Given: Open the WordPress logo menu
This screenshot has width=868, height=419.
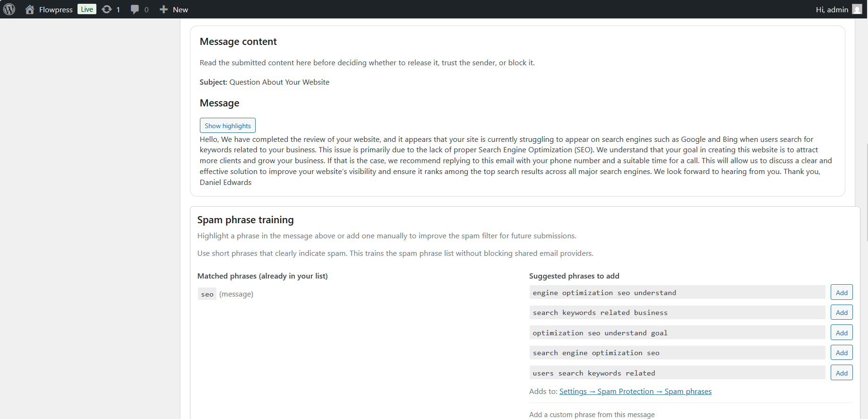Looking at the screenshot, I should point(9,9).
